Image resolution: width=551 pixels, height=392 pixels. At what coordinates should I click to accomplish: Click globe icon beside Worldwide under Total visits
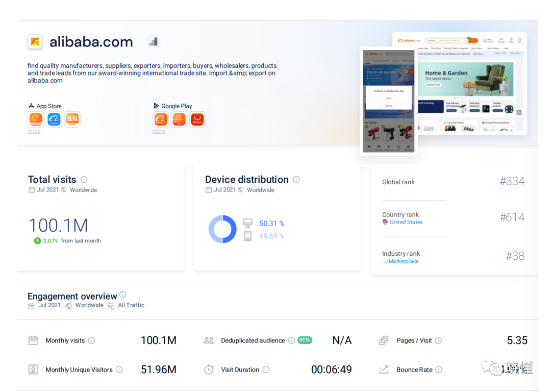click(64, 190)
